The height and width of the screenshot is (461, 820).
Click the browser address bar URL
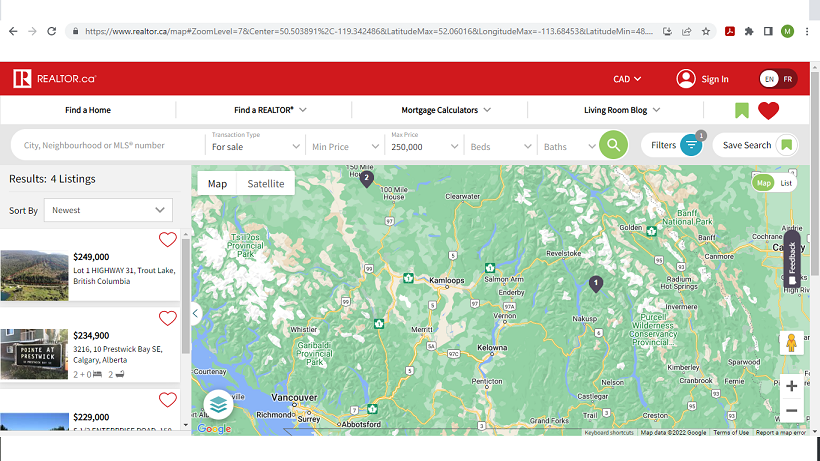(369, 31)
